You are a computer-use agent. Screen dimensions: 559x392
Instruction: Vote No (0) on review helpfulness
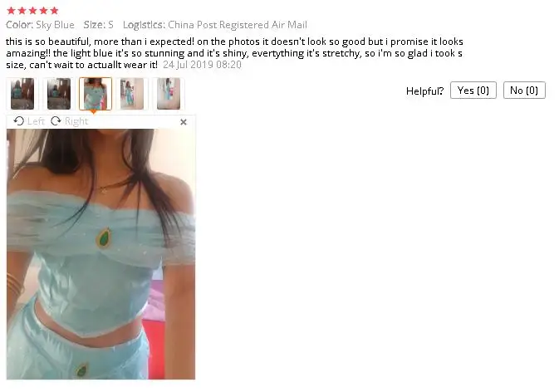(524, 91)
